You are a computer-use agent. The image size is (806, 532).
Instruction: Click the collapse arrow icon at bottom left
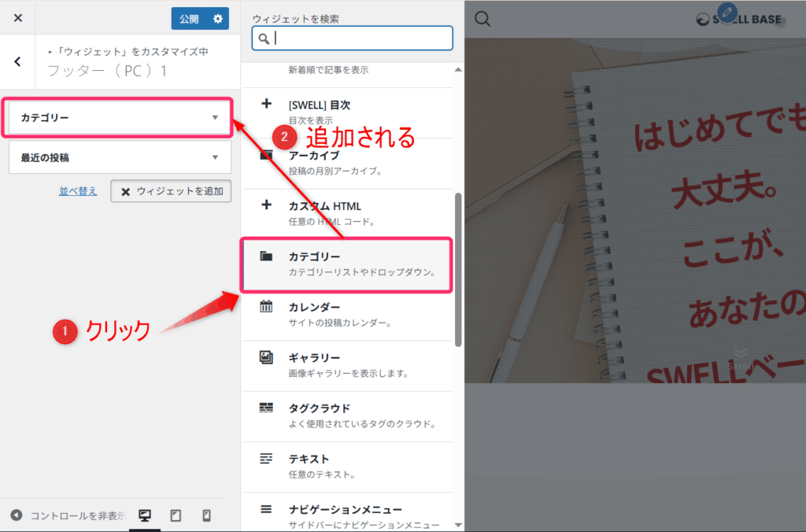17,515
